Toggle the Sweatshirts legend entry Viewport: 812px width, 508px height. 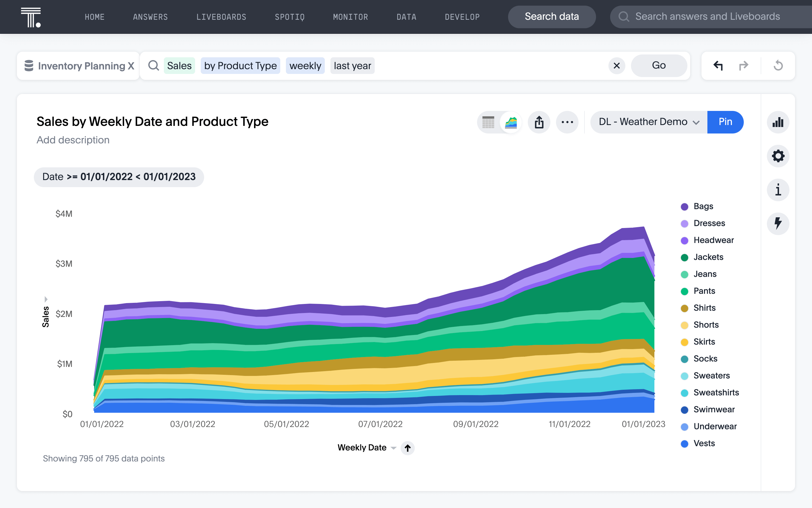coord(710,393)
